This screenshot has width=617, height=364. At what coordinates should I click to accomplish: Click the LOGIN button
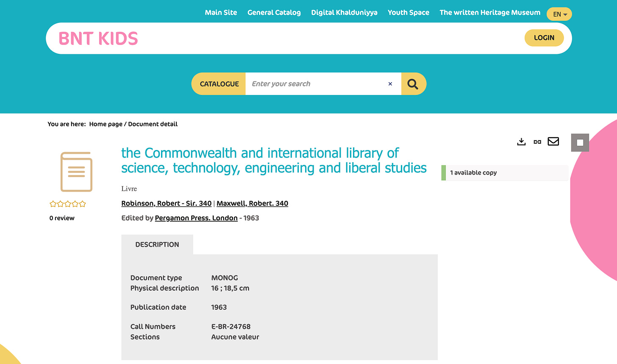point(544,38)
